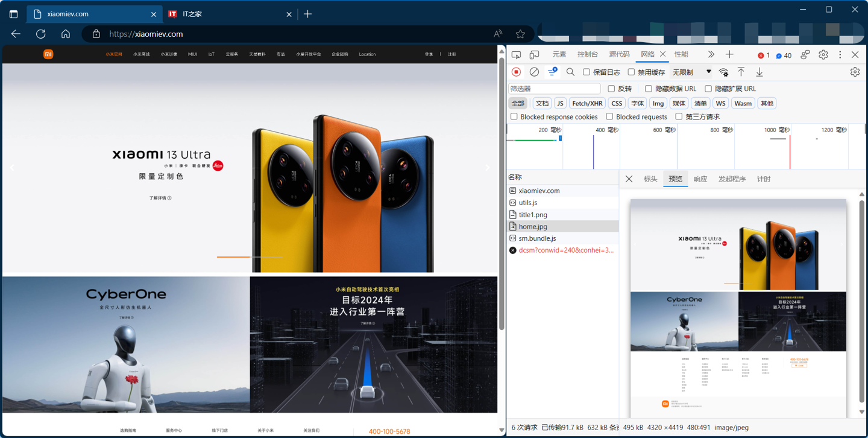
Task: Tick Blocked requests checkbox
Action: pos(609,116)
